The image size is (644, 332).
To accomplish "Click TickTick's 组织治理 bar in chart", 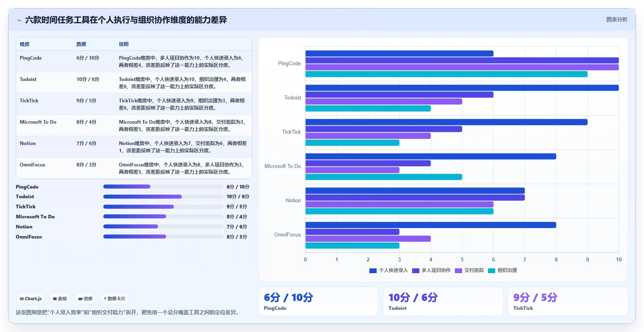I will 352,143.
